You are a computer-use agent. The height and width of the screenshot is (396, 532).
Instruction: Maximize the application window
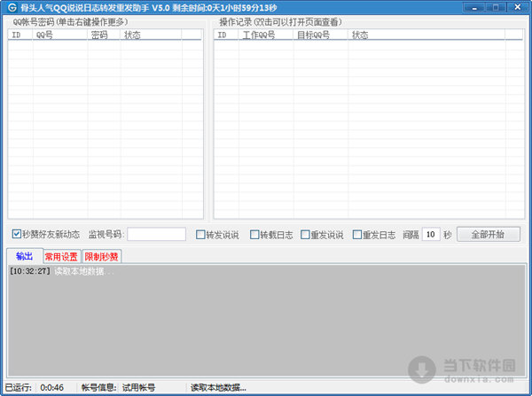496,7
